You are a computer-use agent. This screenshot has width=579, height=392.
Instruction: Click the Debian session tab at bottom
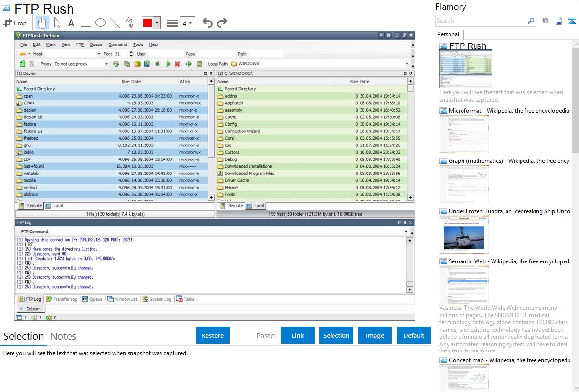pyautogui.click(x=30, y=309)
